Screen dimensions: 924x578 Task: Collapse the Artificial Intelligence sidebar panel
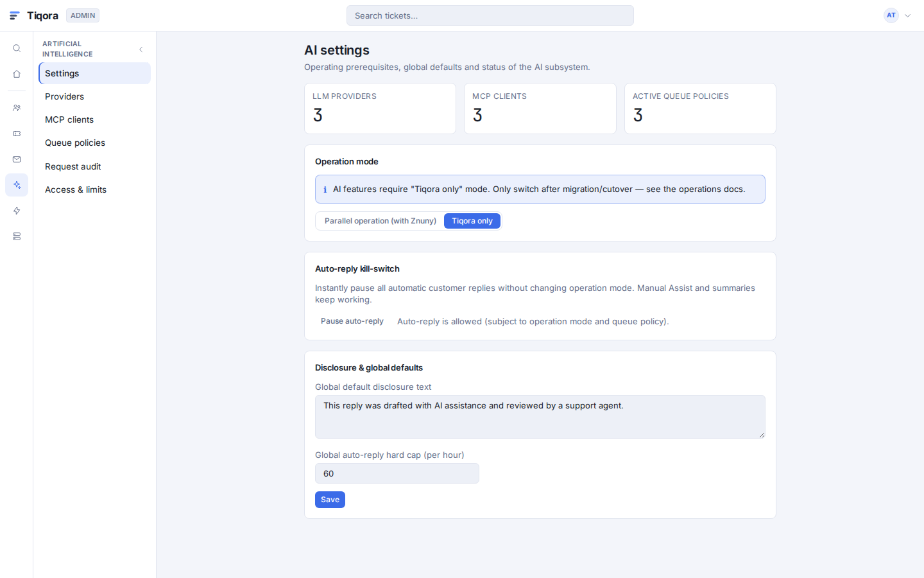tap(141, 49)
